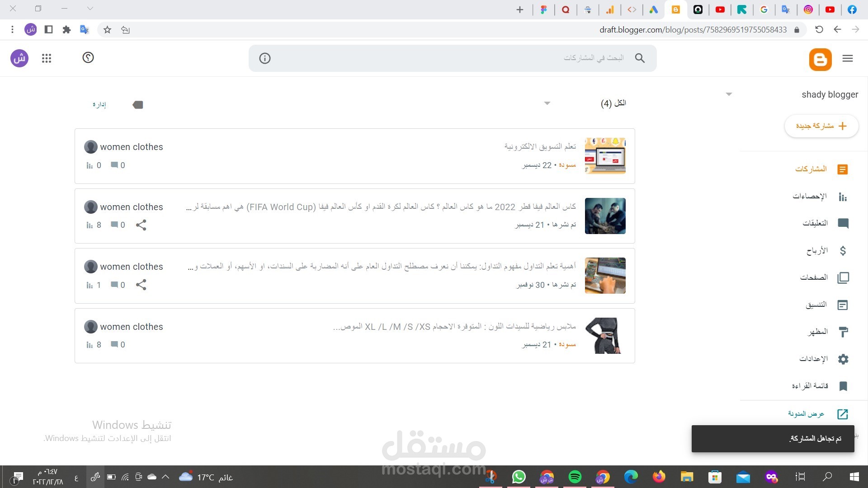868x488 pixels.
Task: Open the purple account avatar in Blogger header
Action: pos(19,58)
